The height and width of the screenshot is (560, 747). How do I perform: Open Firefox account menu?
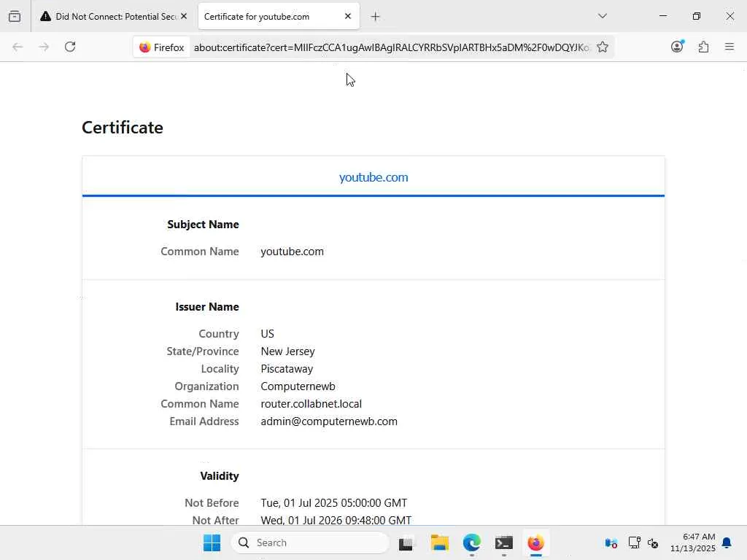click(x=677, y=47)
